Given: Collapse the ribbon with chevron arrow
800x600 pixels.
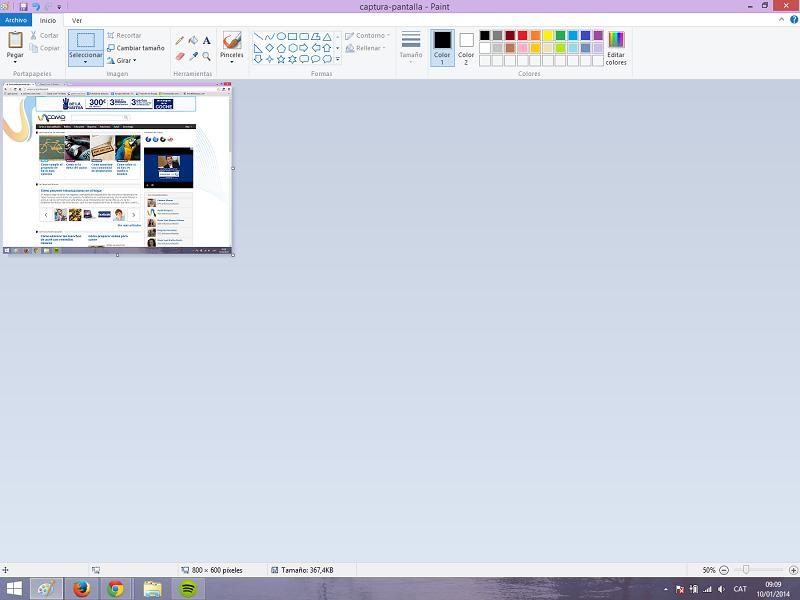Looking at the screenshot, I should pyautogui.click(x=781, y=20).
